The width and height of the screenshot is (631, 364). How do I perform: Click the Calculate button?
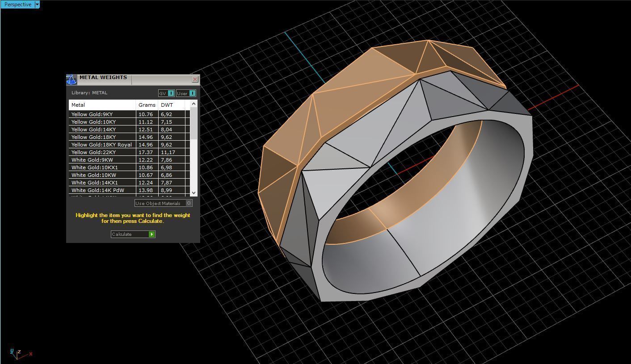tap(133, 234)
